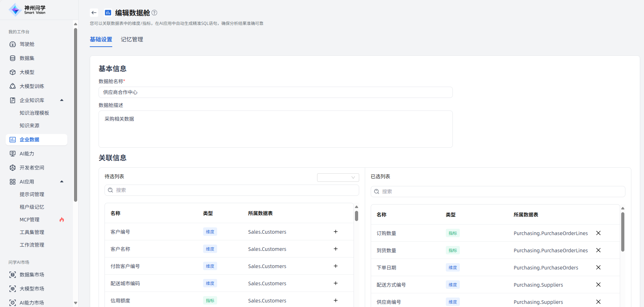The width and height of the screenshot is (644, 307).
Task: Remove 配送方式编号 from the selected list
Action: tap(598, 285)
